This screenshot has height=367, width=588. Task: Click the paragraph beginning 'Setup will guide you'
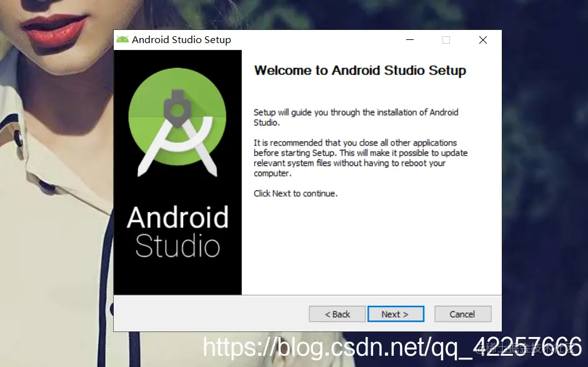pyautogui.click(x=356, y=117)
